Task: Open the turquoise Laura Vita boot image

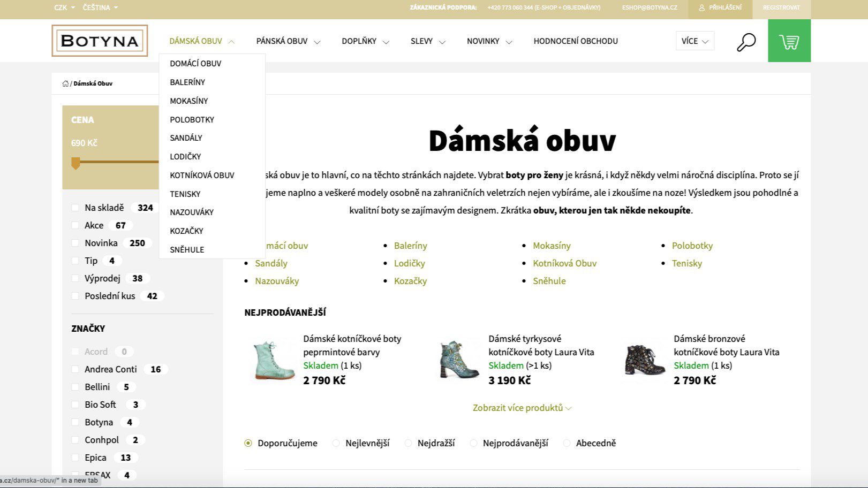Action: click(458, 360)
